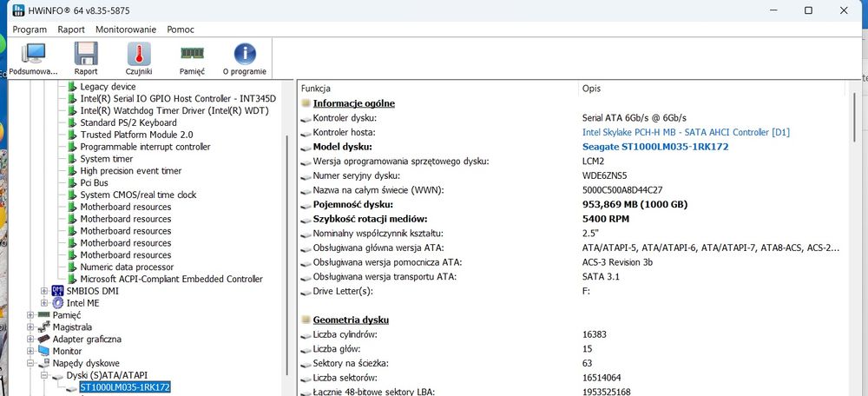
Task: Open the Podsumowanie summary toolbar icon
Action: click(33, 54)
